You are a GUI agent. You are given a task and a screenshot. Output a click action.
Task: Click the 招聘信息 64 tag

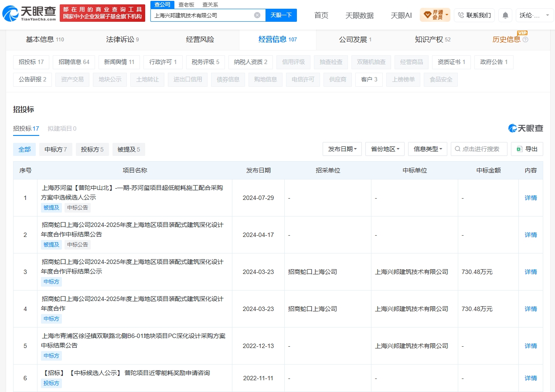click(74, 62)
